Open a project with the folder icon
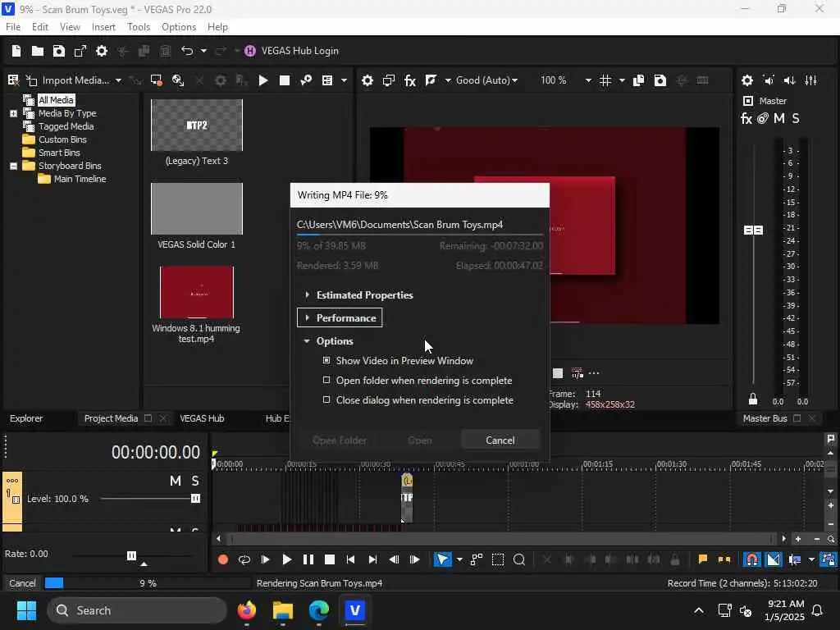The width and height of the screenshot is (840, 630). (x=38, y=51)
